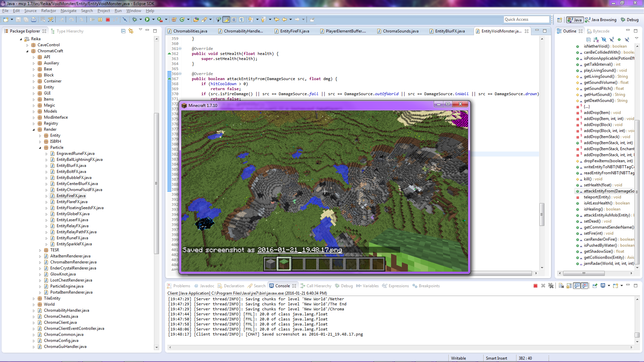This screenshot has height=362, width=644.
Task: Collapse the Reika project node
Action: click(21, 39)
